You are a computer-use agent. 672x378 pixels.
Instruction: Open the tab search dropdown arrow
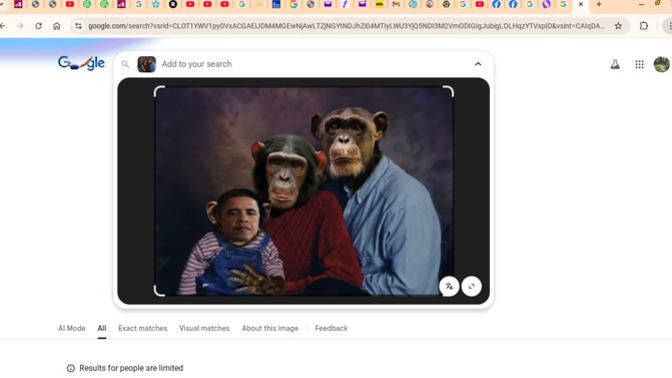(x=1, y=4)
